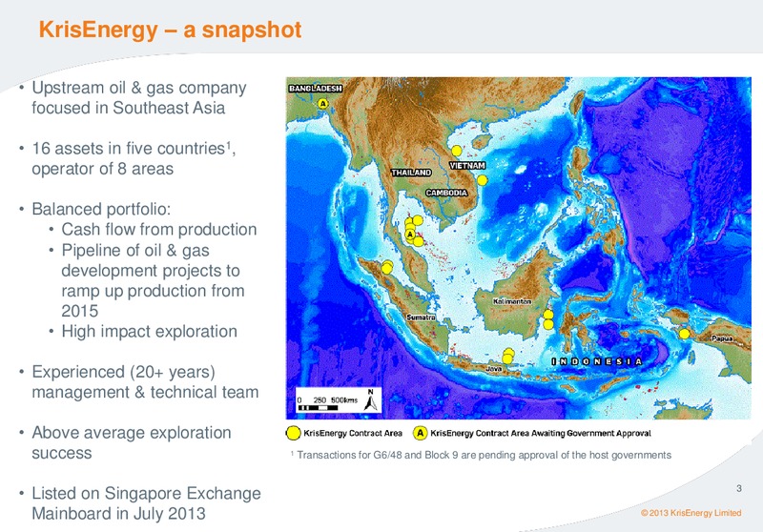This screenshot has width=763, height=532.
Task: Click sub-bullet 'Pipeline of oil & gas'
Action: tap(135, 251)
